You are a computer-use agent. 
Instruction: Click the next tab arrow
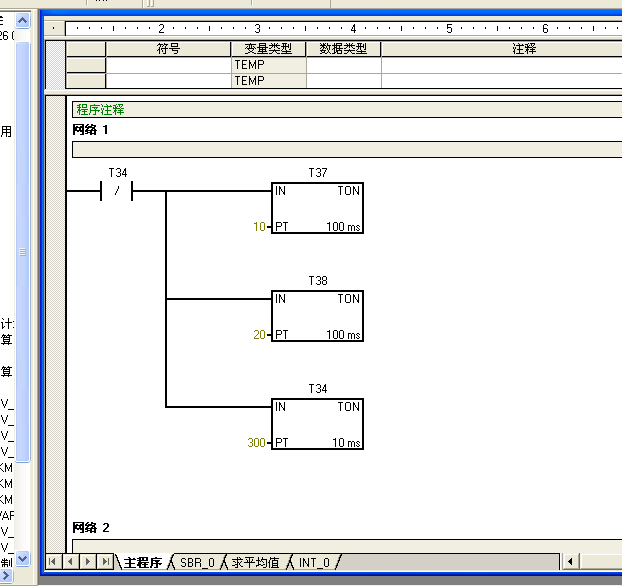[x=88, y=562]
